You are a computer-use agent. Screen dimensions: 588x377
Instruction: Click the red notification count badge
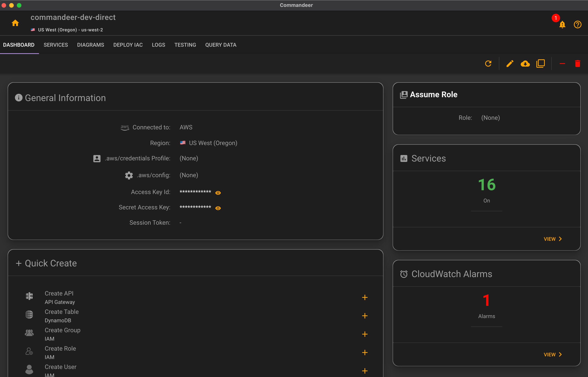click(556, 18)
